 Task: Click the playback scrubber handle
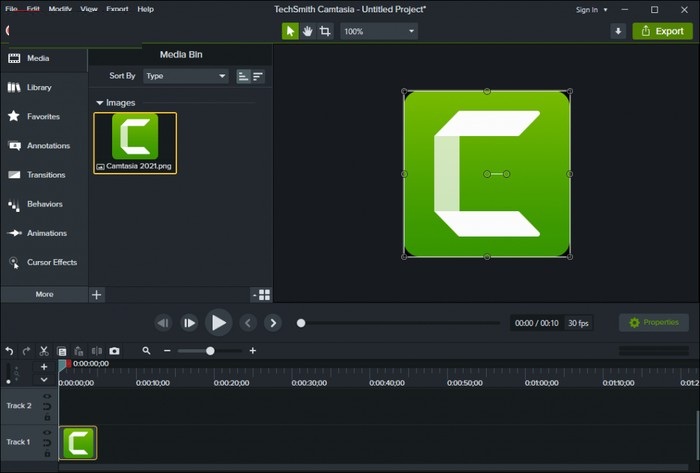point(301,323)
